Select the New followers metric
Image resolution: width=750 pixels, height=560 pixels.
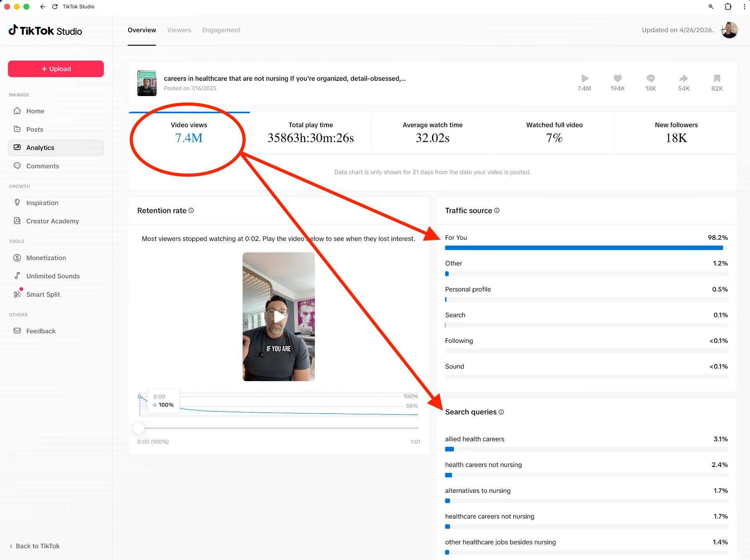pos(676,133)
